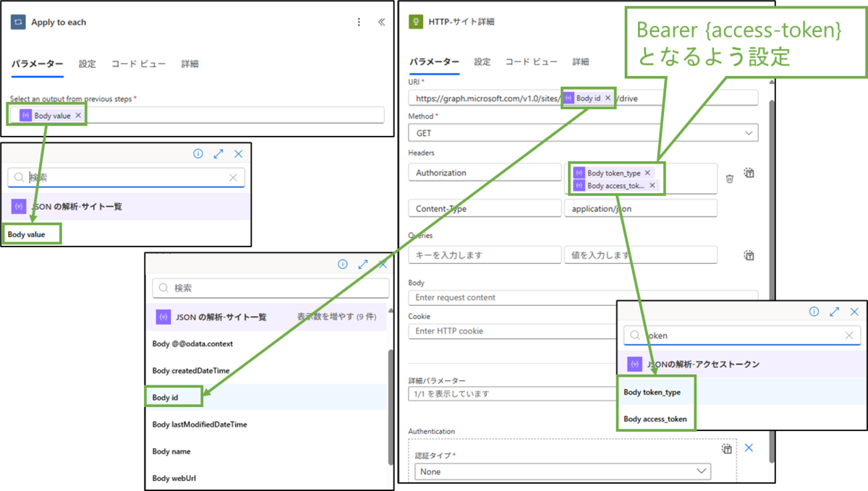This screenshot has height=491, width=868.
Task: Click the Apply to each loop icon
Action: point(18,22)
